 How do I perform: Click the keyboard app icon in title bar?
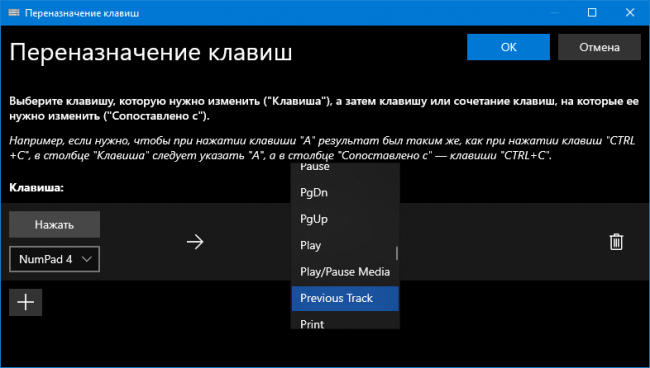14,12
